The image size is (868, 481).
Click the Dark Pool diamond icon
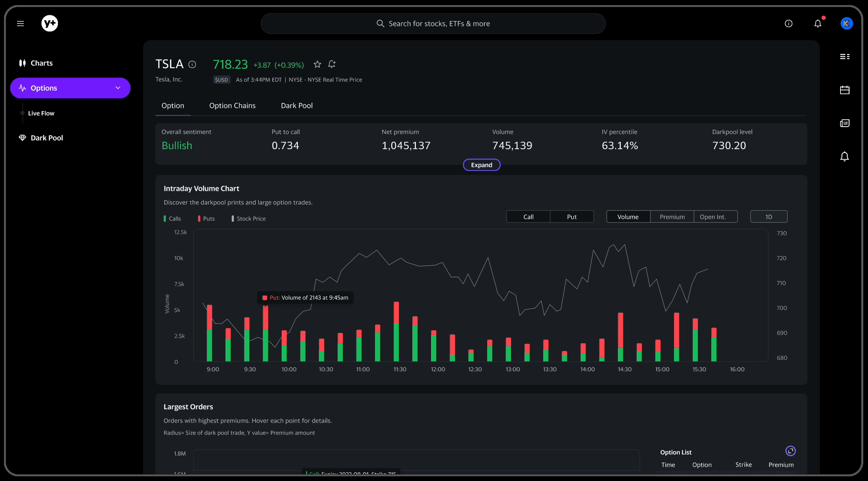tap(22, 138)
